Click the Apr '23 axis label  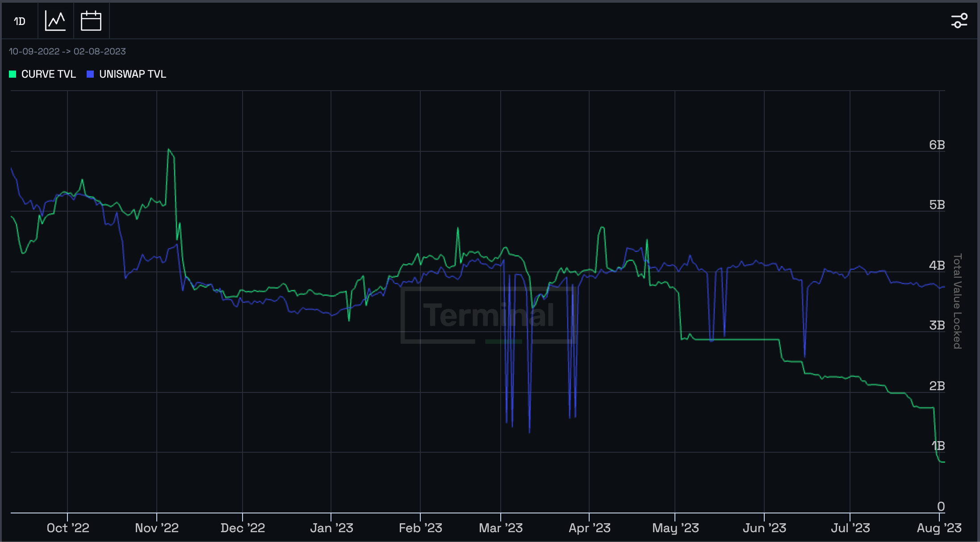(x=589, y=528)
